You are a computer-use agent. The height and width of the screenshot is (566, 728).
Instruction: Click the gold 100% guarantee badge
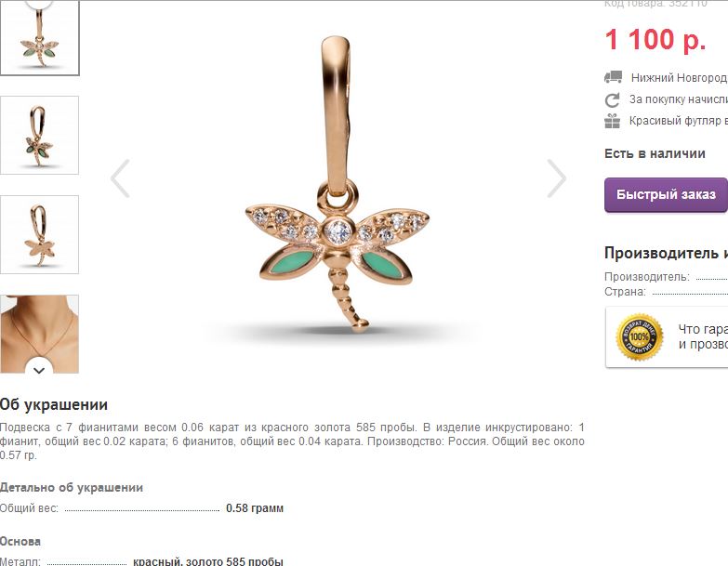point(640,336)
